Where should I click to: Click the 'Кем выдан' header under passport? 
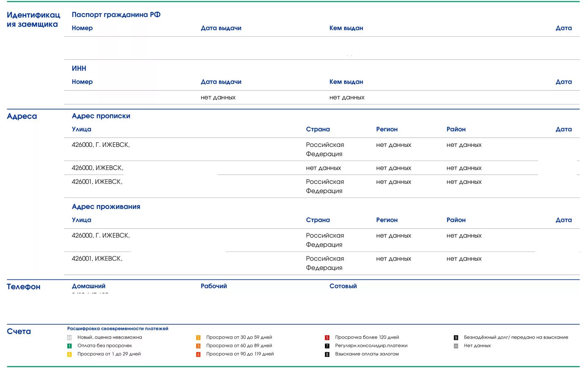(x=346, y=28)
